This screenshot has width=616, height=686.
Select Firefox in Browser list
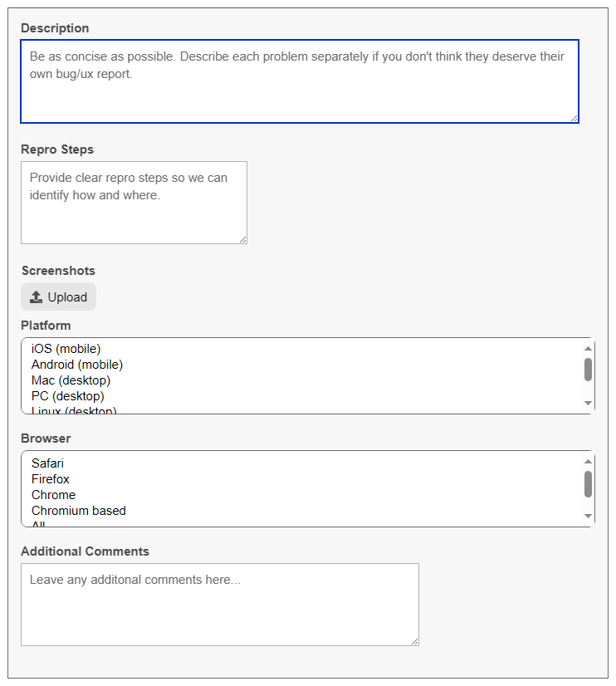tap(51, 479)
